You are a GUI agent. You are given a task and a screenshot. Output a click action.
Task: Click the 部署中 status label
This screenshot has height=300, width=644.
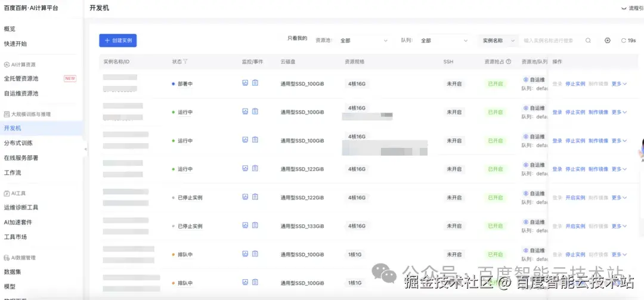[x=185, y=84]
